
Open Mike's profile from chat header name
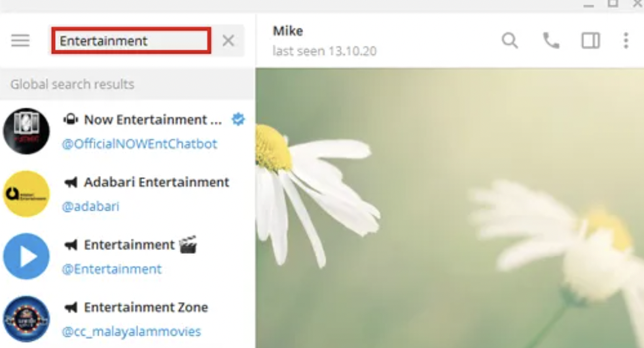pyautogui.click(x=288, y=31)
